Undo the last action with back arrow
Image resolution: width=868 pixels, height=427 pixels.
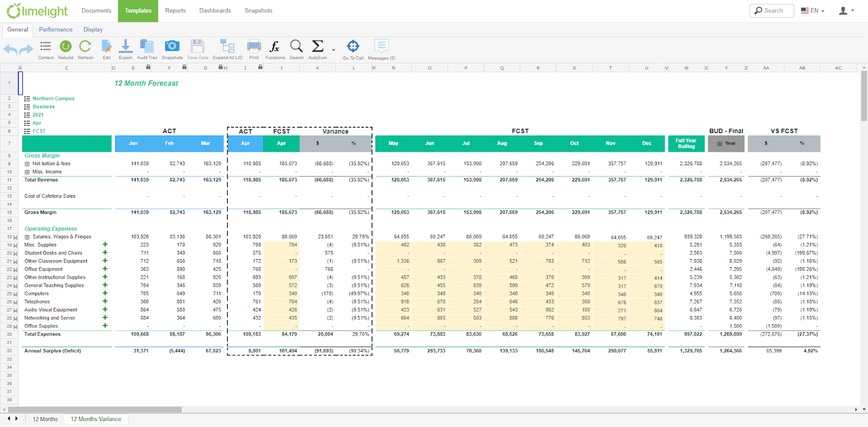[x=10, y=49]
